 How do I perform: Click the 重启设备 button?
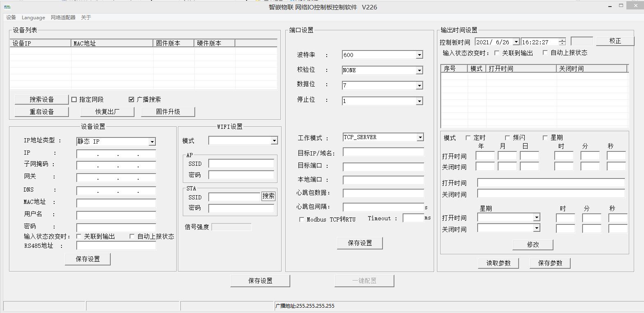(42, 112)
